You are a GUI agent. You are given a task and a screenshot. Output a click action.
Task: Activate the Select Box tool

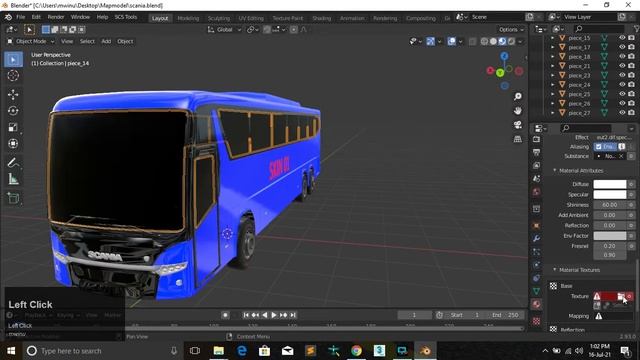[13, 60]
